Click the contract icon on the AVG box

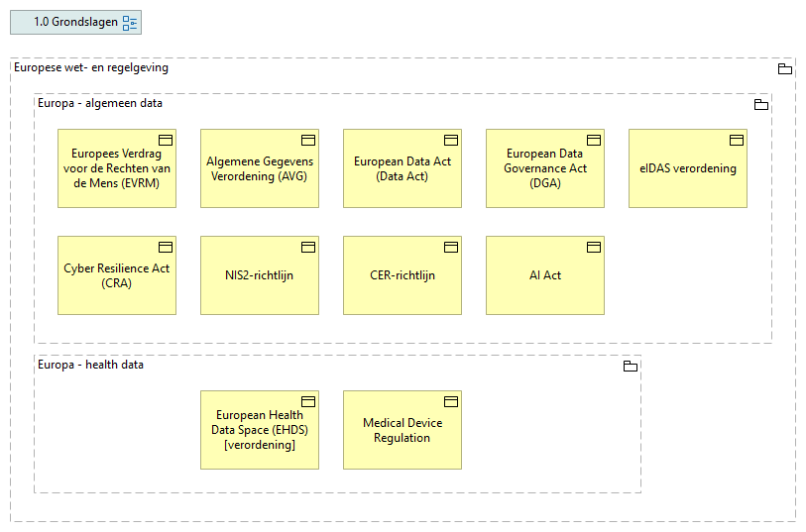[308, 140]
